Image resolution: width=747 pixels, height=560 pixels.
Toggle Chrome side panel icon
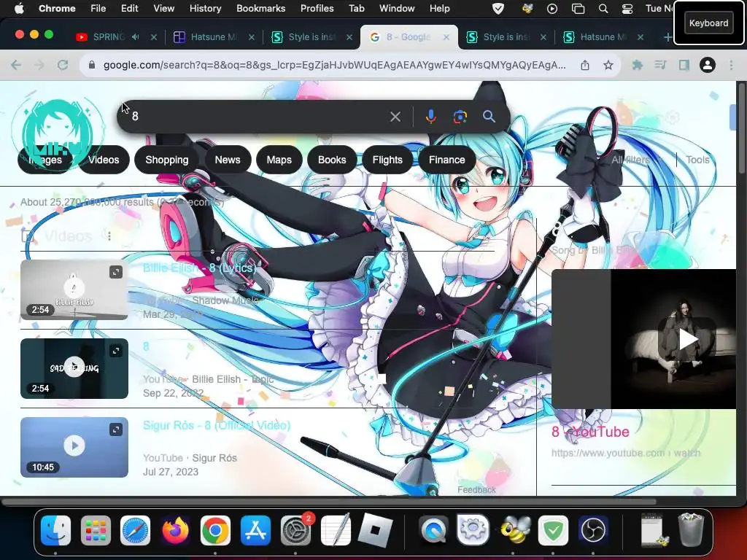684,65
